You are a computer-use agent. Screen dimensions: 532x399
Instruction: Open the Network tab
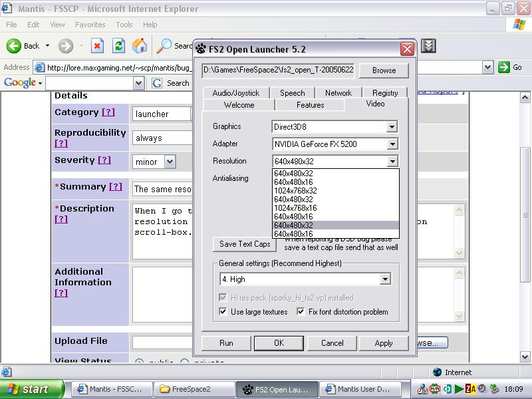click(x=338, y=93)
